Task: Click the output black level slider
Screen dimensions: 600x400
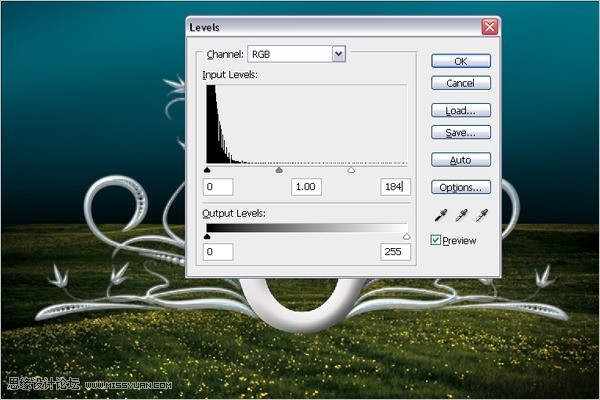Action: [207, 237]
